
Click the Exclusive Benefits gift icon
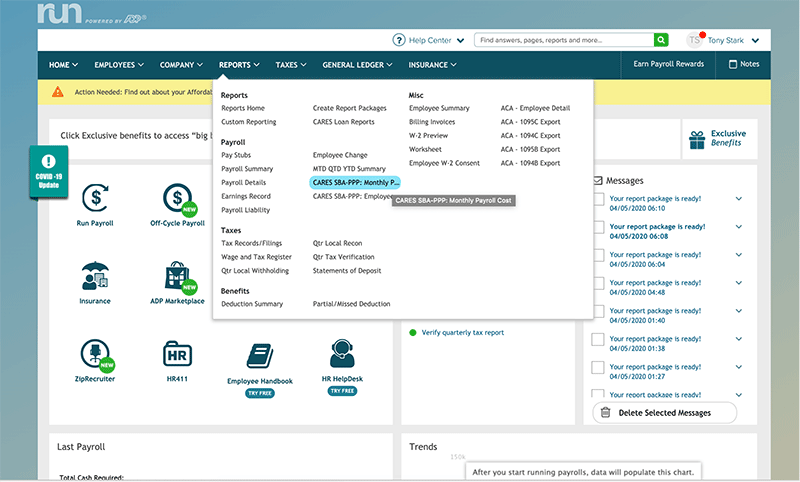(x=696, y=140)
